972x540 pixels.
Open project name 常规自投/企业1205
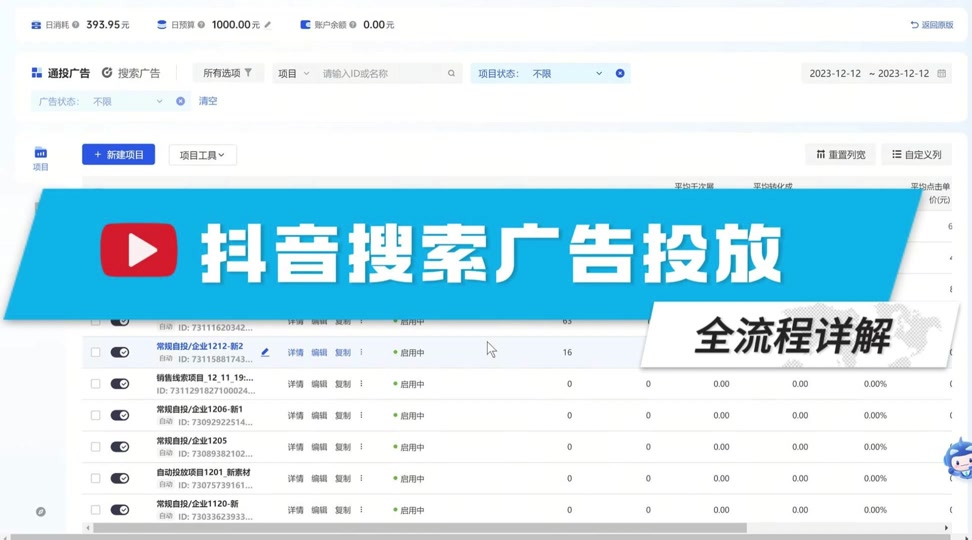(x=192, y=441)
